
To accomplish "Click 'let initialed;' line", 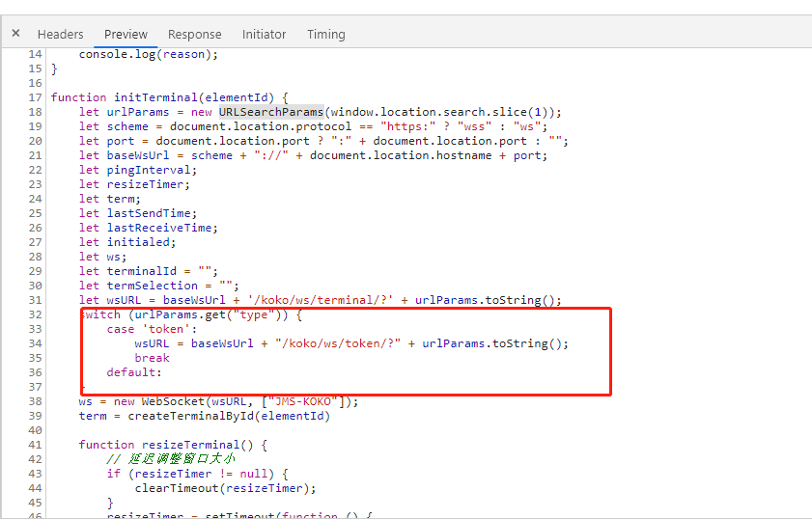I will [x=127, y=242].
